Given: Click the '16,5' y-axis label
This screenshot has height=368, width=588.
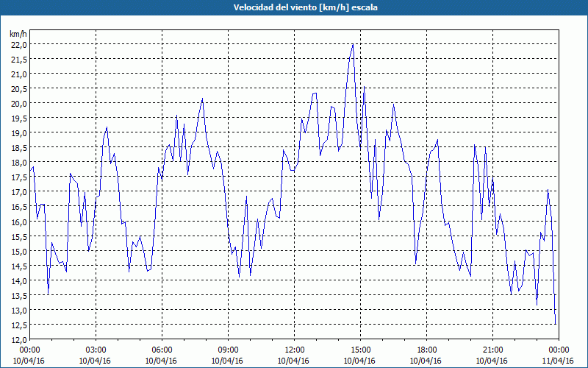Looking at the screenshot, I should (x=19, y=207).
